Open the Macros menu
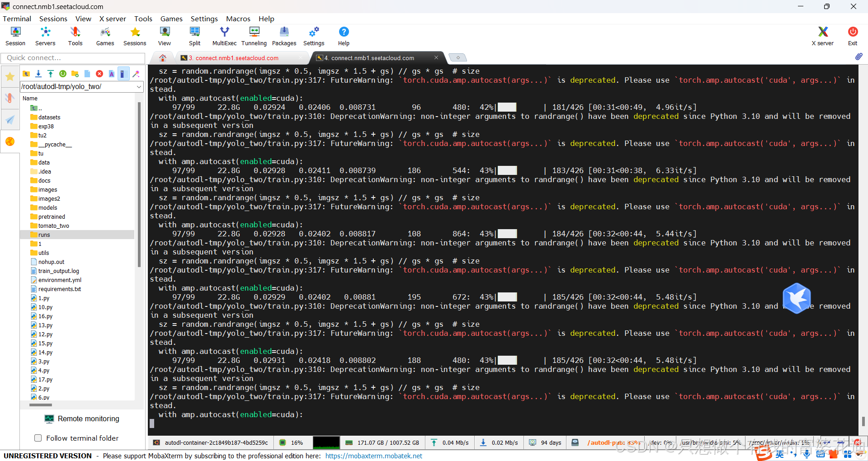 (238, 19)
